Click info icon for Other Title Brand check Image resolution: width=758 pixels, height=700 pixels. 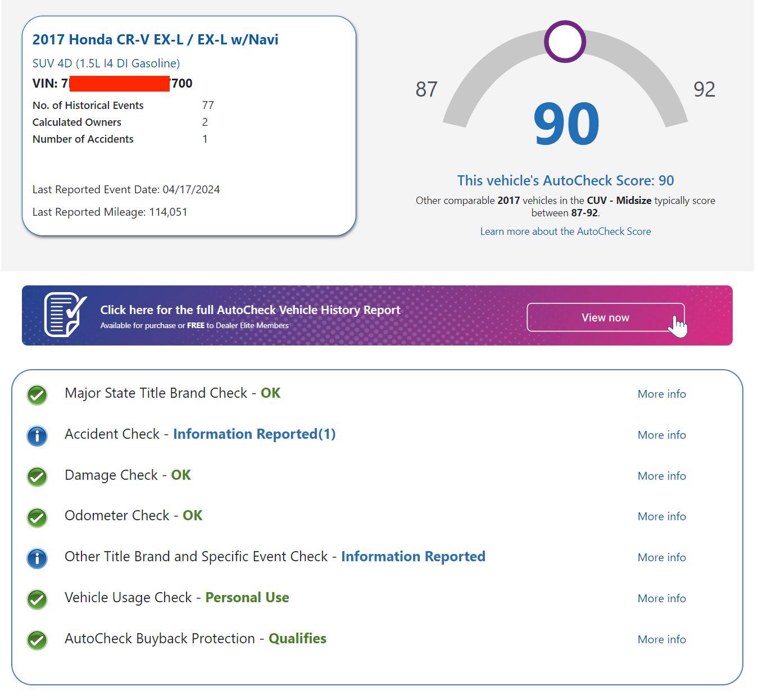click(x=37, y=558)
